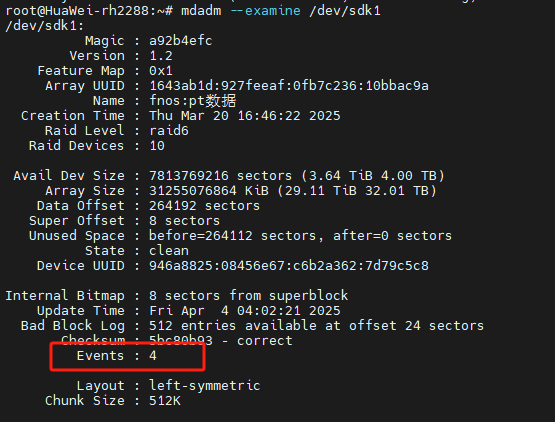Click the Avail Dev Size sectors value
555x422 pixels.
(x=297, y=176)
